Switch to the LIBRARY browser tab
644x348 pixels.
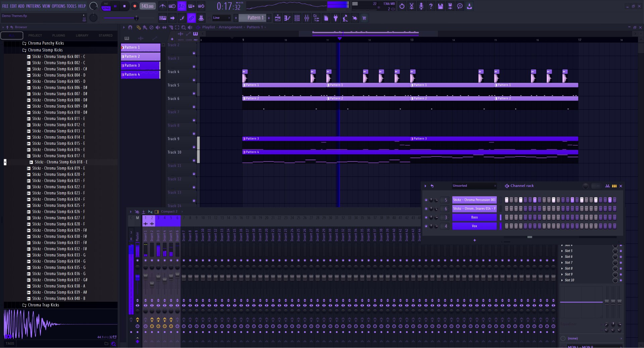click(82, 36)
